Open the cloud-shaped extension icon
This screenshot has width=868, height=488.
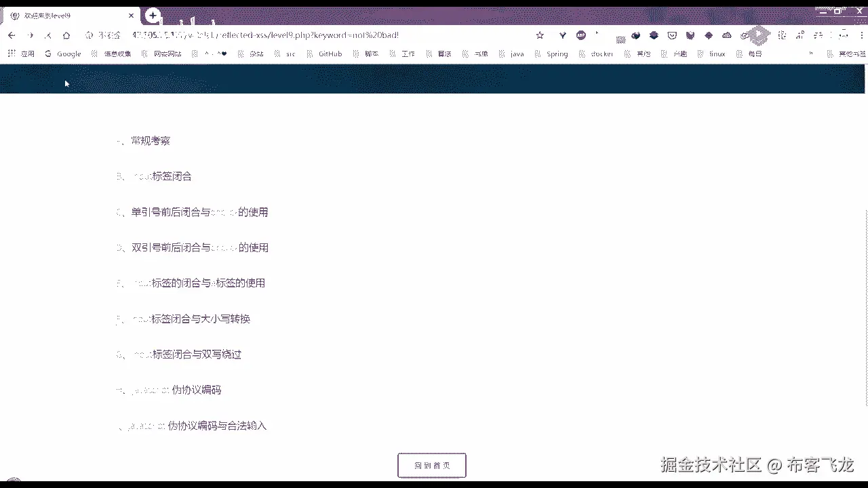point(726,35)
